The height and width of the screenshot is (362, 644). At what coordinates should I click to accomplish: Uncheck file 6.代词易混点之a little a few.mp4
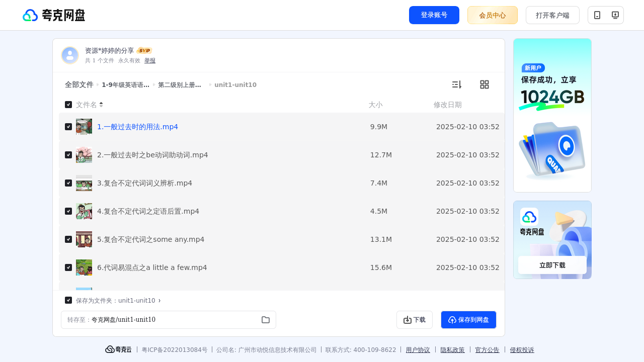coord(68,267)
